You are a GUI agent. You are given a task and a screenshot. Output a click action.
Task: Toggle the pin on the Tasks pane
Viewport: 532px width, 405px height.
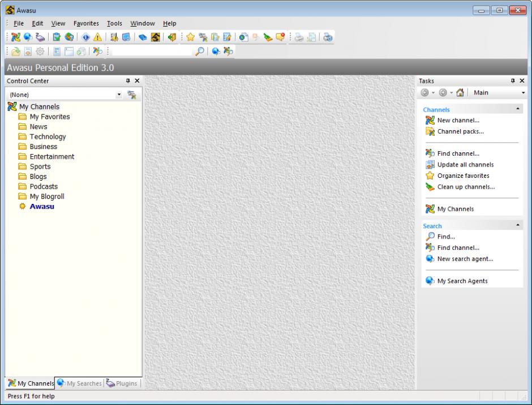[x=513, y=81]
